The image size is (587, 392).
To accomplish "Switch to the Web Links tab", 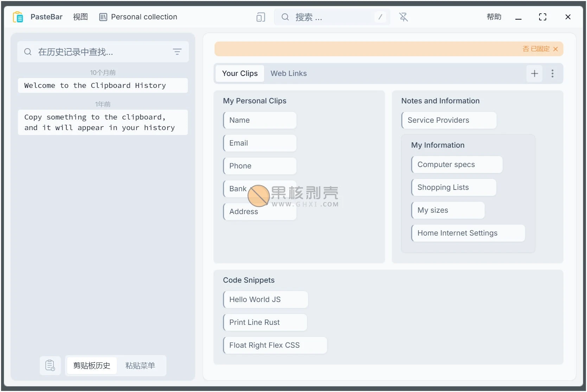I will tap(288, 73).
